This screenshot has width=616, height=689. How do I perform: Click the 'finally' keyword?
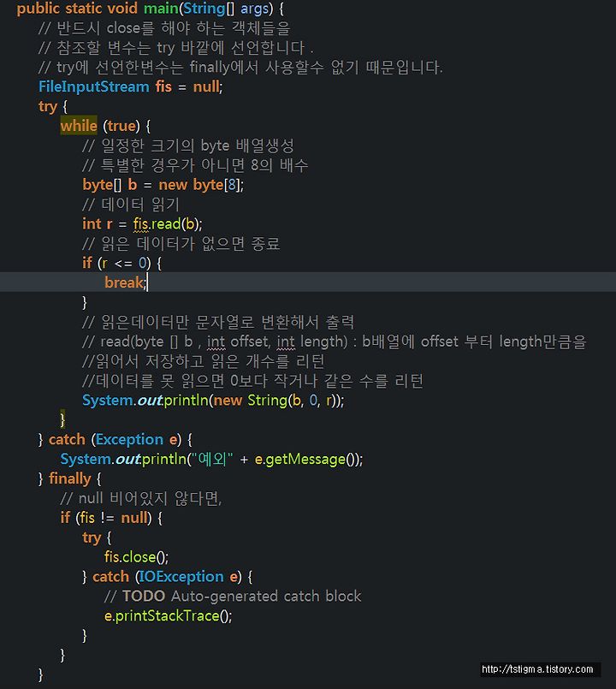(70, 478)
